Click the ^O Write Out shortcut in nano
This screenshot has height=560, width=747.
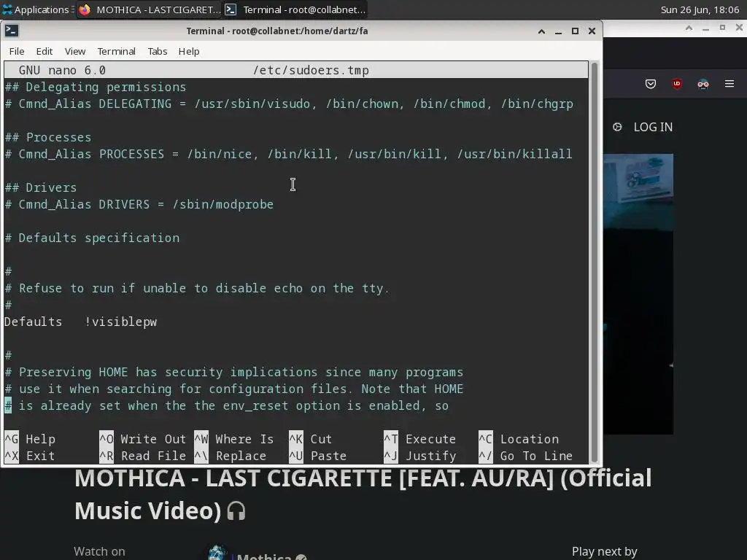(x=142, y=439)
